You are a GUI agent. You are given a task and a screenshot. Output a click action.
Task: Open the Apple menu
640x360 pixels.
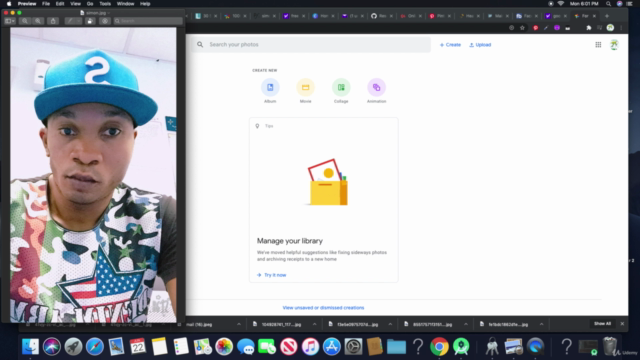coord(9,4)
